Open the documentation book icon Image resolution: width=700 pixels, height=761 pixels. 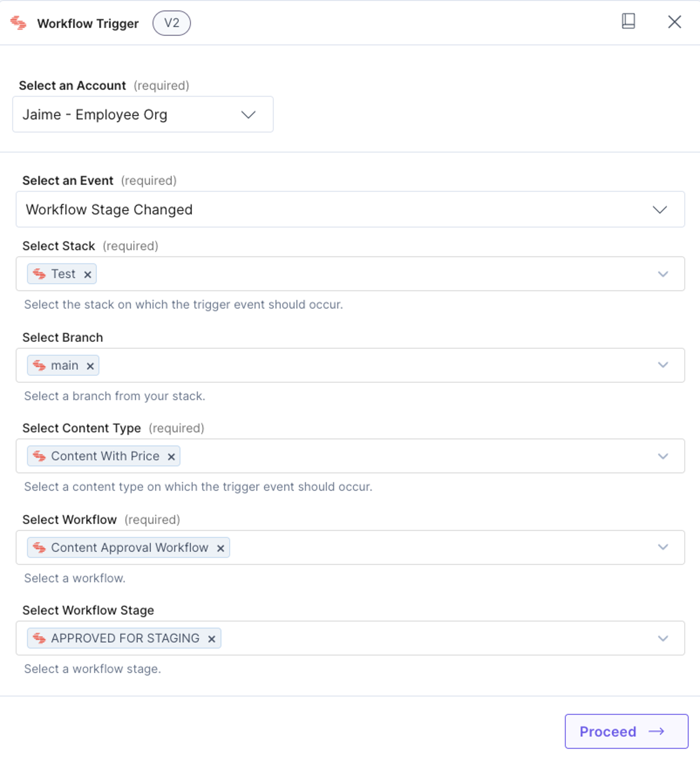coord(628,22)
